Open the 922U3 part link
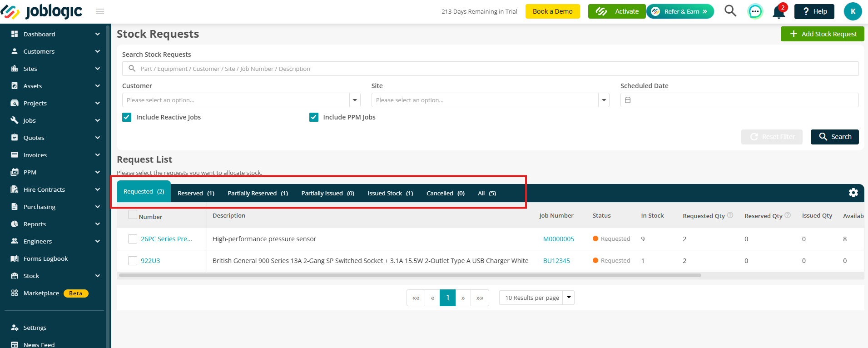 150,261
